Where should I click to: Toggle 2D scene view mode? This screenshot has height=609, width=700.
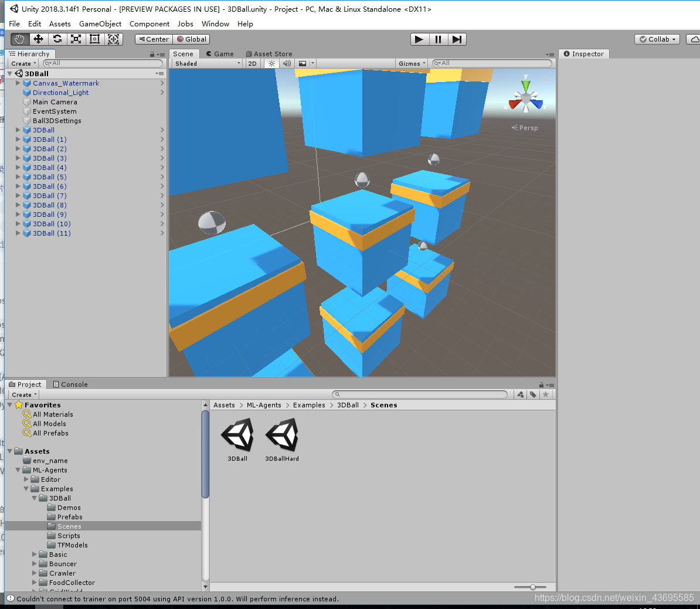coord(252,63)
